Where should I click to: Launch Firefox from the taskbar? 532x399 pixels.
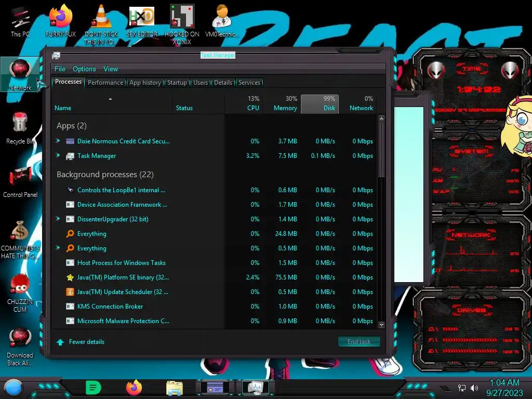coord(134,388)
